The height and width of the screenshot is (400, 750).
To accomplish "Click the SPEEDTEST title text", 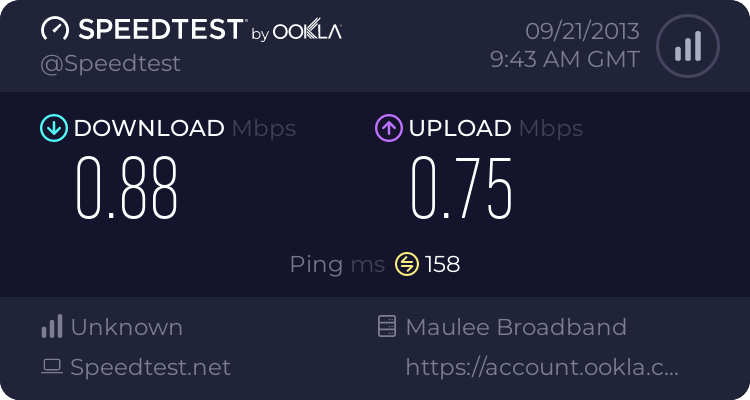I will tap(160, 30).
